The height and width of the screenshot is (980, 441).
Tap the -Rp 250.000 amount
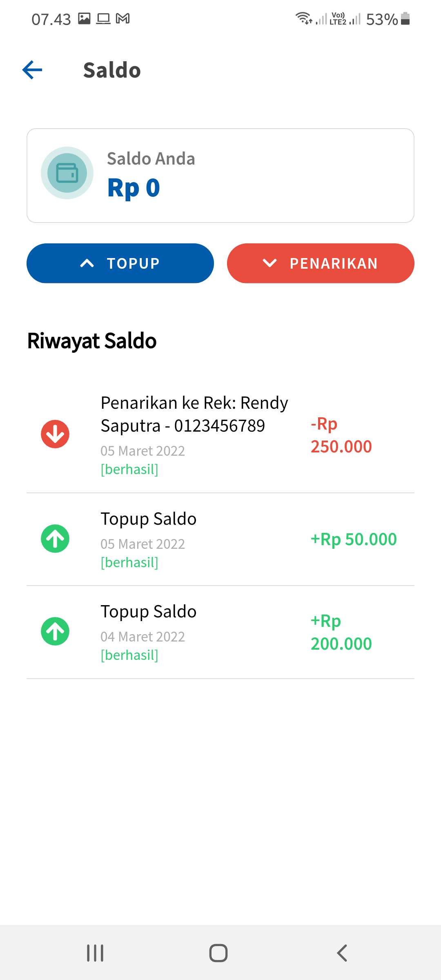click(341, 435)
